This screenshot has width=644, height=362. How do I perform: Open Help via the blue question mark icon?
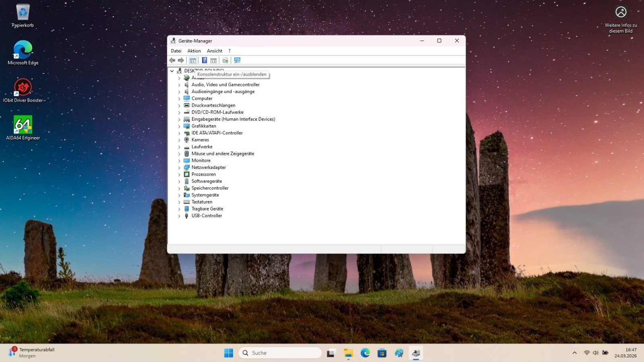click(x=204, y=60)
